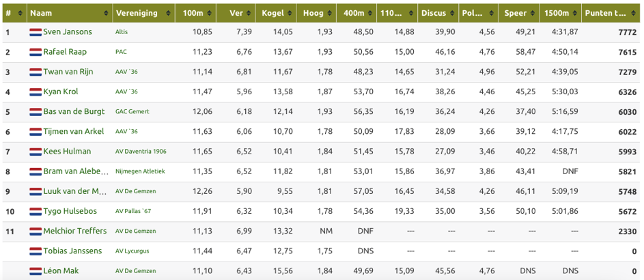Sort table by 400m column
Image resolution: width=644 pixels, height=280 pixels.
[356, 13]
